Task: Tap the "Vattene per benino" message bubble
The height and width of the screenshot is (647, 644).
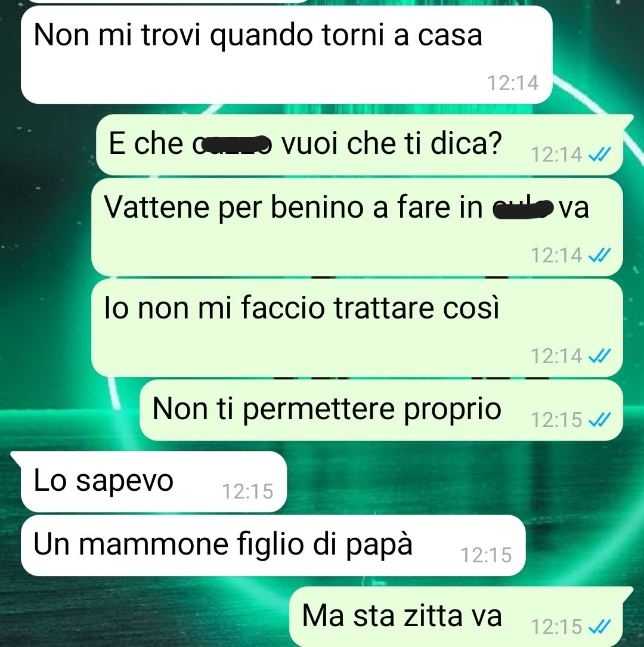Action: pyautogui.click(x=357, y=227)
